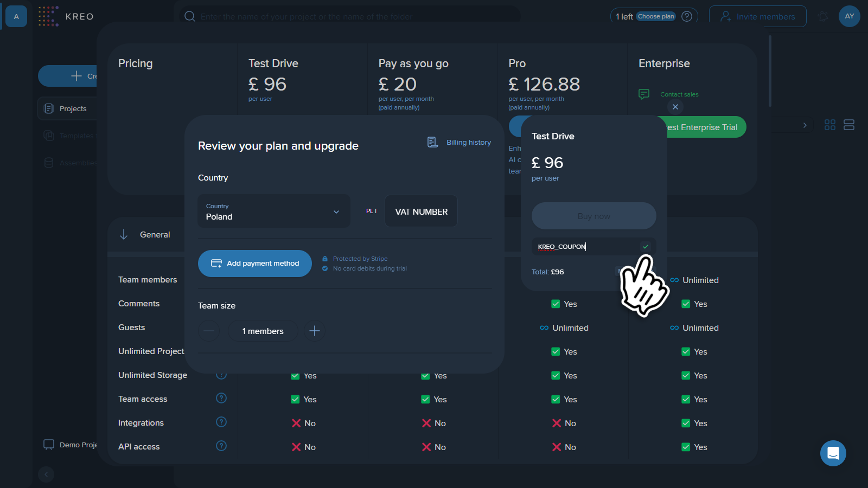Open the notifications bell
The width and height of the screenshot is (868, 488).
tap(823, 16)
